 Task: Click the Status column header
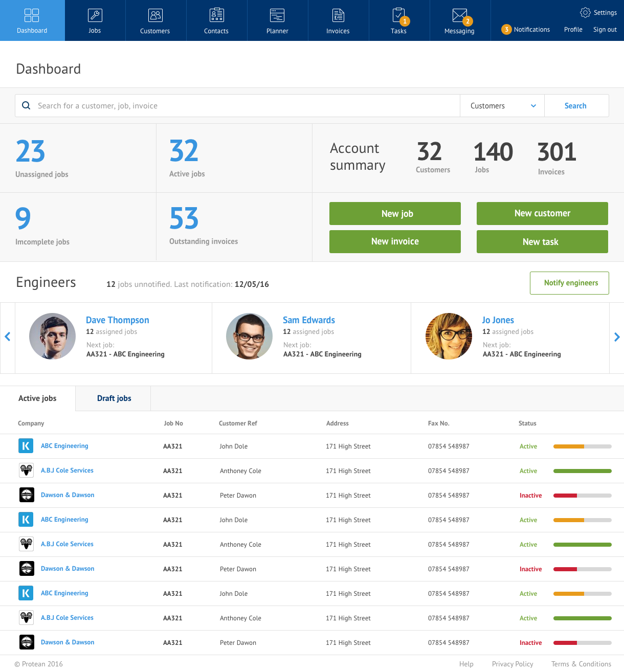pyautogui.click(x=527, y=423)
